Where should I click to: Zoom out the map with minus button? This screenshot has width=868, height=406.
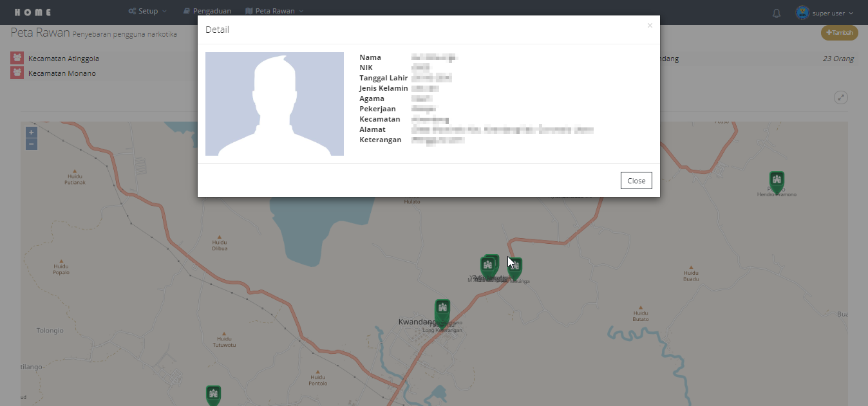(x=32, y=144)
